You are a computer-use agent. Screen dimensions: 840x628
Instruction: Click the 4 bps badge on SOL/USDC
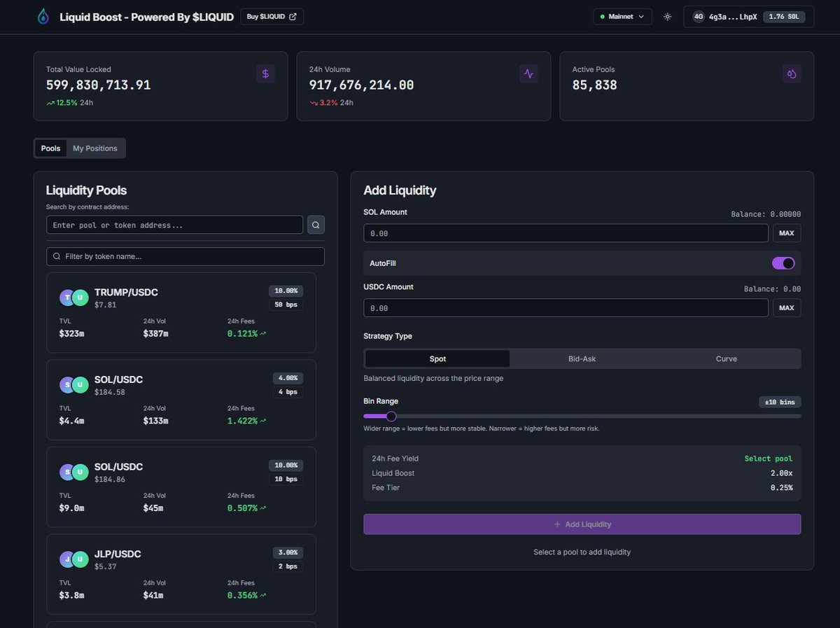point(287,392)
